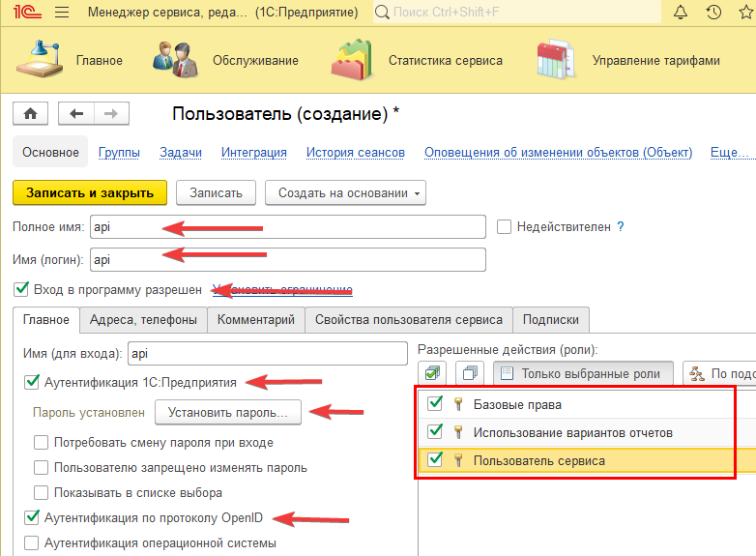Open the hamburger main menu

[62, 13]
